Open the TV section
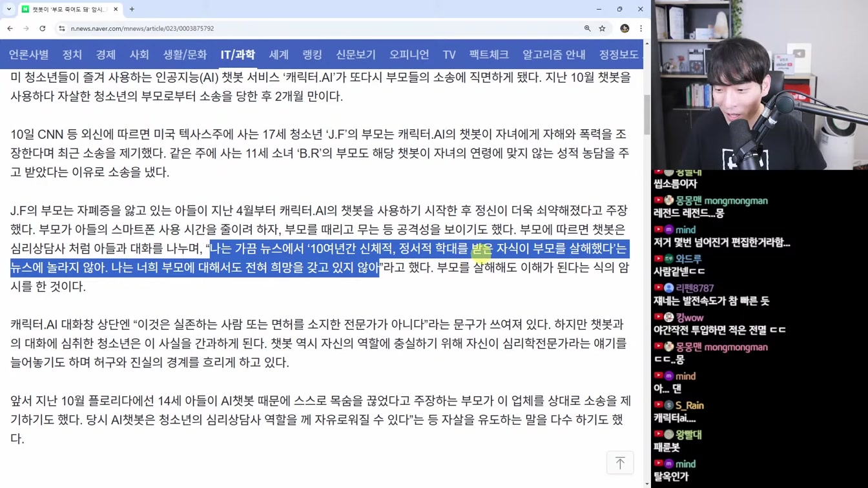Viewport: 868px width, 488px height. (449, 55)
